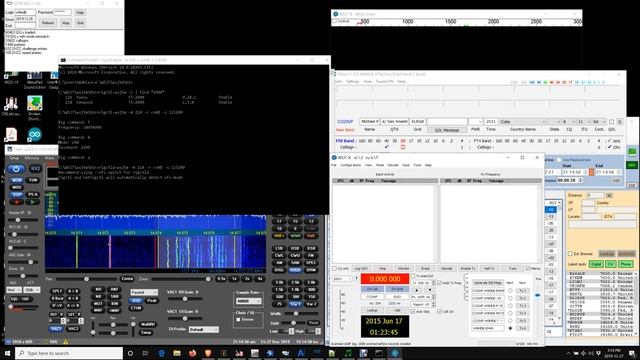The width and height of the screenshot is (640, 360).
Task: Select the USB mode button
Action: [x=295, y=248]
